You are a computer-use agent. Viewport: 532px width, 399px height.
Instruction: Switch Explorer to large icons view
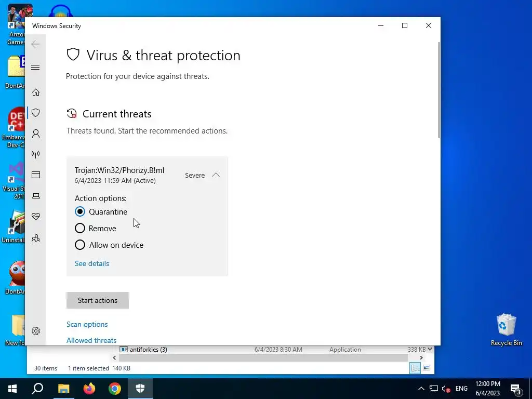(x=427, y=368)
